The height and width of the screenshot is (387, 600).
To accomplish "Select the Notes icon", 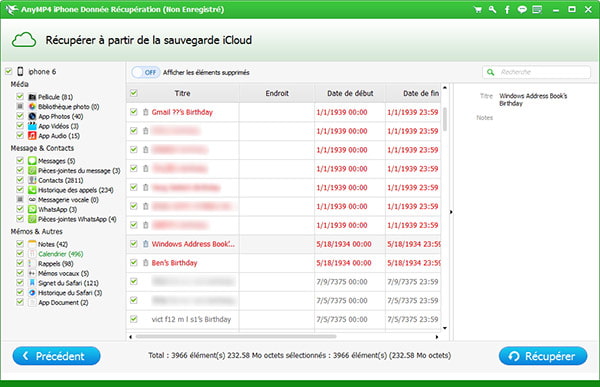I will [x=32, y=244].
